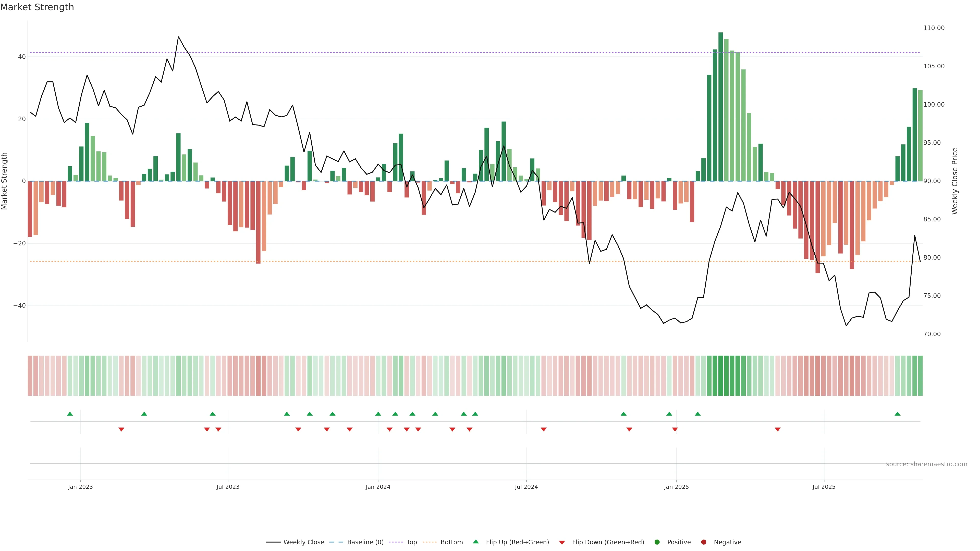This screenshot has width=980, height=551.
Task: Click the deepest red bar before Jul 2025
Action: pos(817,227)
